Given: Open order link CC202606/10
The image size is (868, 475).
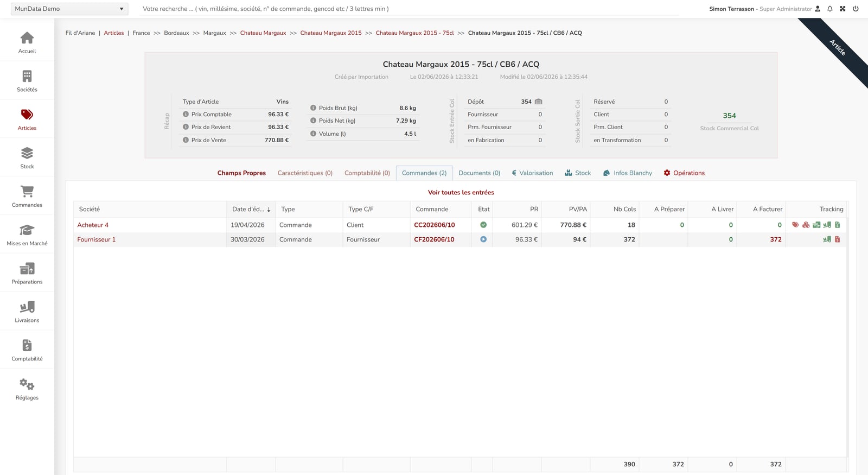Looking at the screenshot, I should click(435, 225).
